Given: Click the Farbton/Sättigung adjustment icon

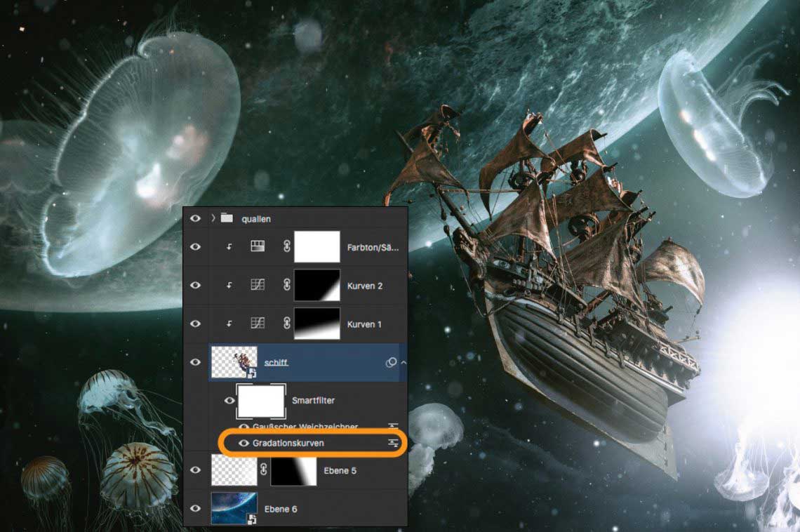Looking at the screenshot, I should 258,246.
